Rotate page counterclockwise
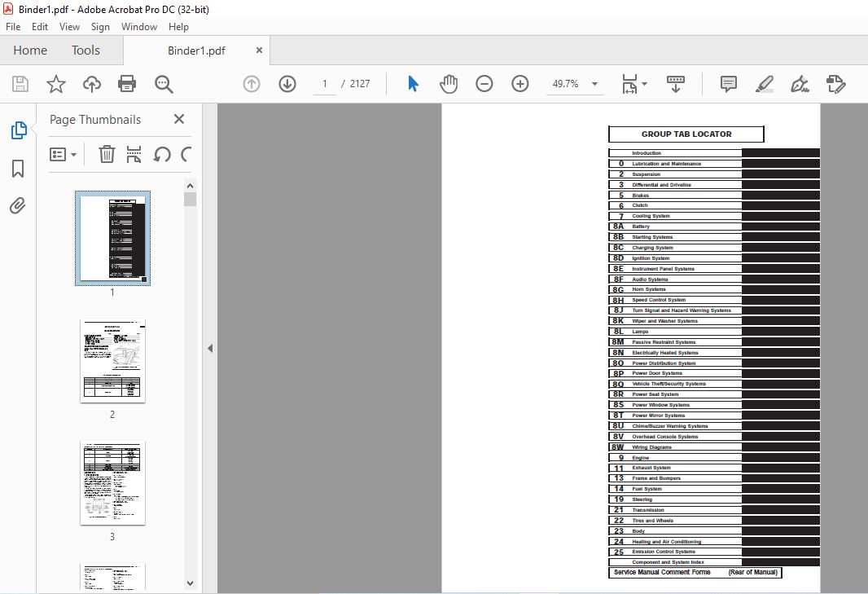868x594 pixels. tap(162, 154)
